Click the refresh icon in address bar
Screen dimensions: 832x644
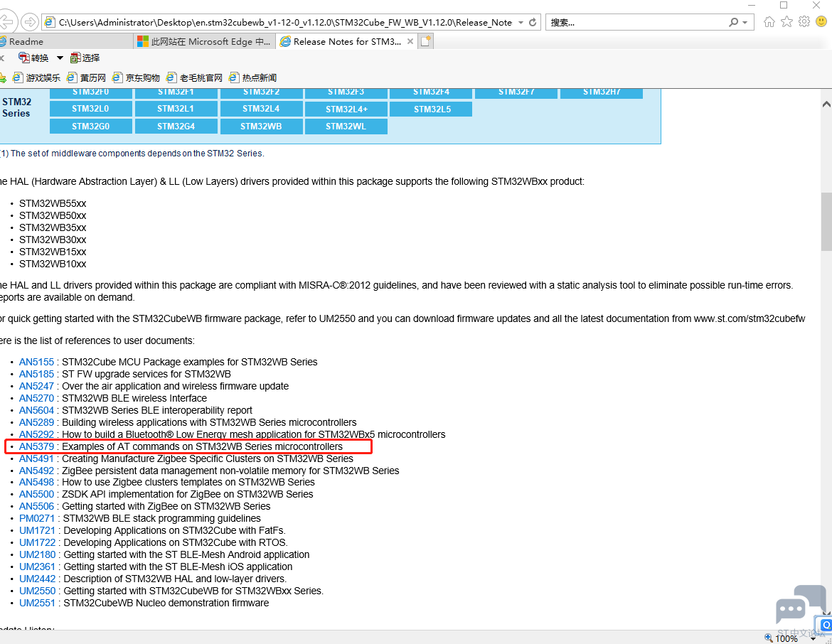pyautogui.click(x=533, y=22)
